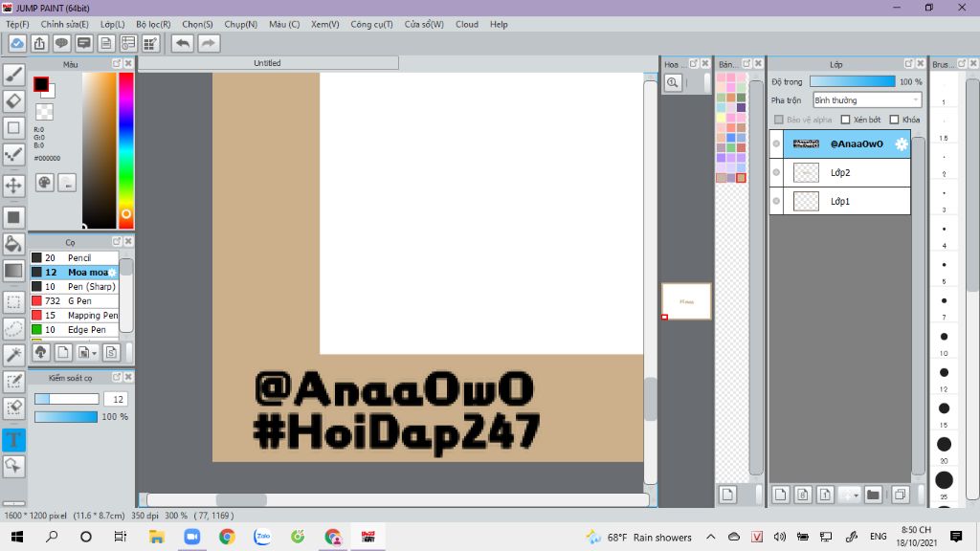Click the rainbow hue slider
Image resolution: width=980 pixels, height=551 pixels.
pos(126,150)
